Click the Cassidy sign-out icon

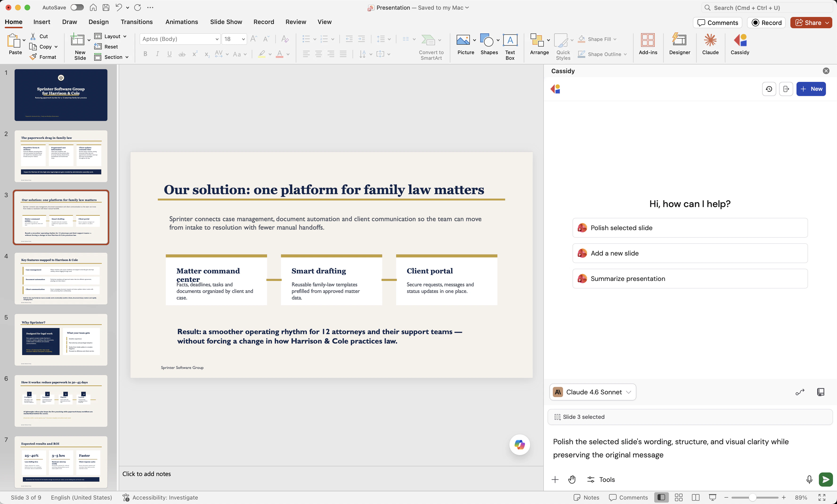(786, 89)
